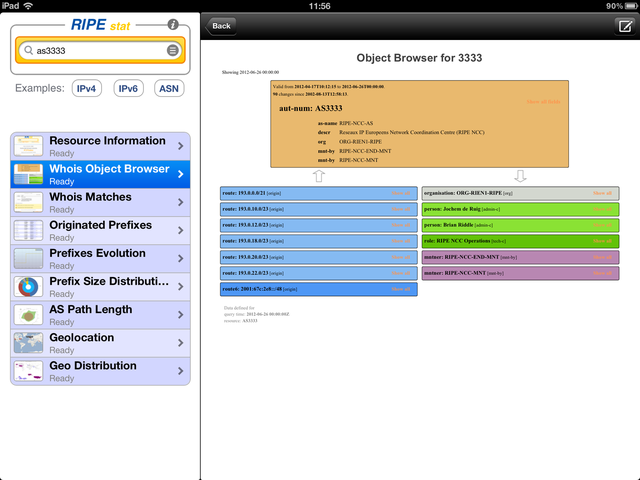The width and height of the screenshot is (640, 480).
Task: Open the list icon inside search field
Action: [173, 50]
